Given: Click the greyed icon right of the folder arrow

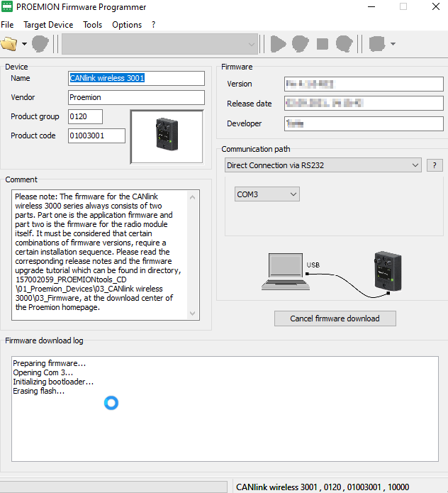Looking at the screenshot, I should (40, 44).
